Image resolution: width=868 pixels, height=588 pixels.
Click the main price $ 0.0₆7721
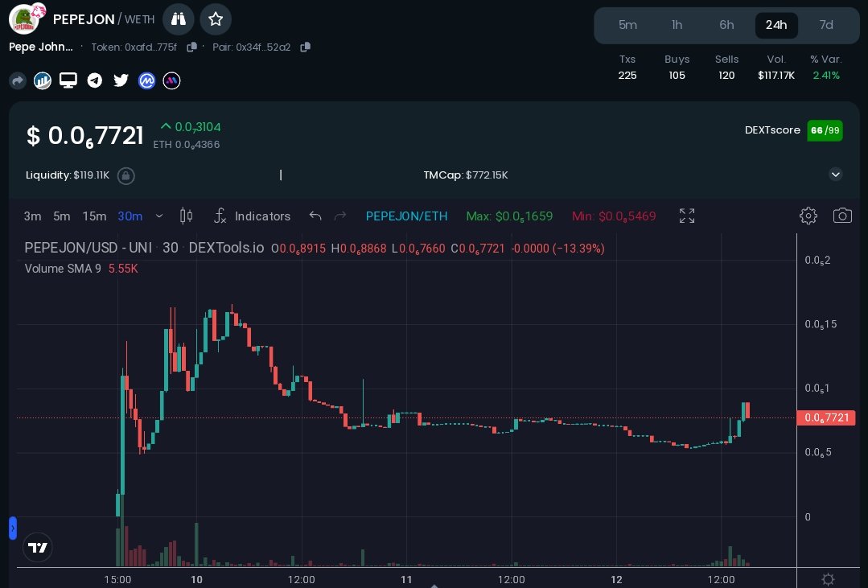pos(84,136)
